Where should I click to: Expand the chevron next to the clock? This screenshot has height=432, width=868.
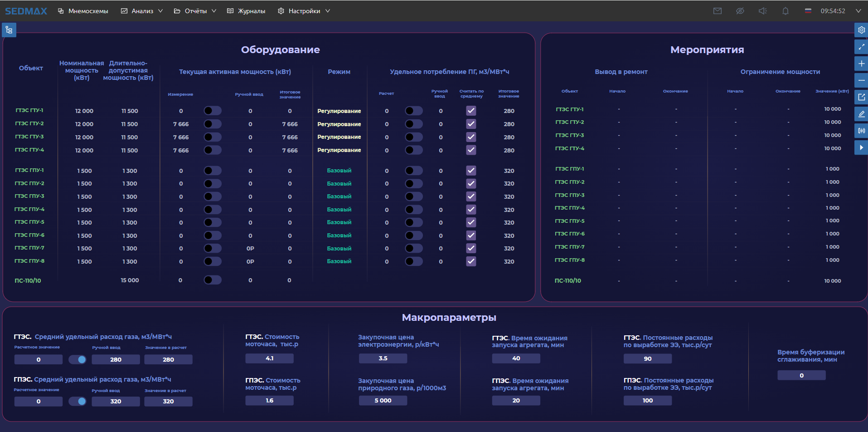click(858, 11)
